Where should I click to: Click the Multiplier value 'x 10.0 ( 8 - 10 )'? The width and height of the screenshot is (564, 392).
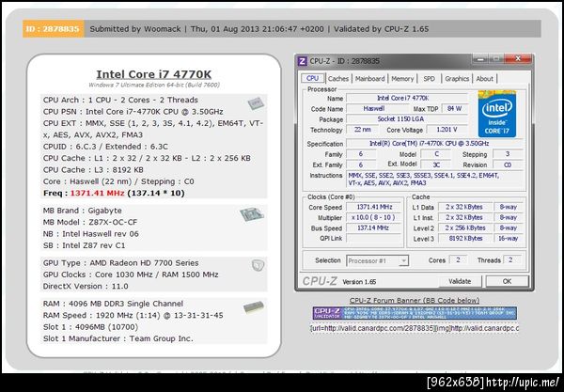[x=374, y=217]
